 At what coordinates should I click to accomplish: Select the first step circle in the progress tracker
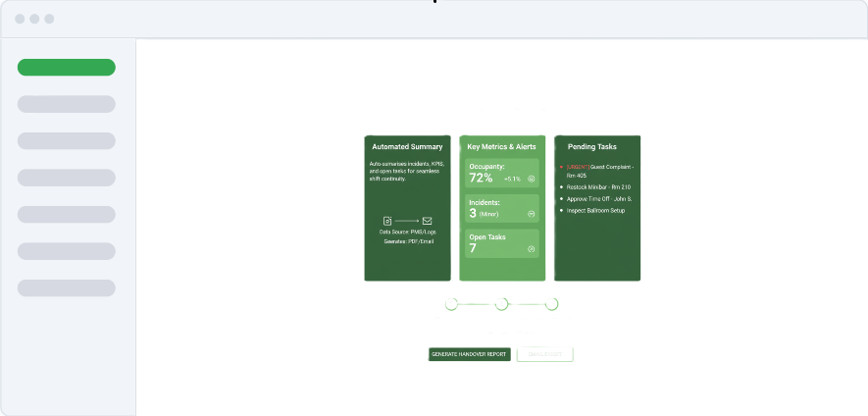pos(452,304)
